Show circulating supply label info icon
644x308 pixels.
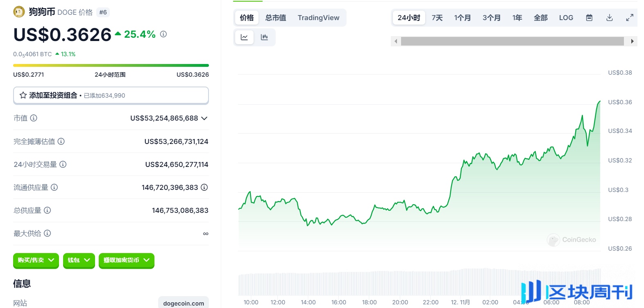coord(54,187)
